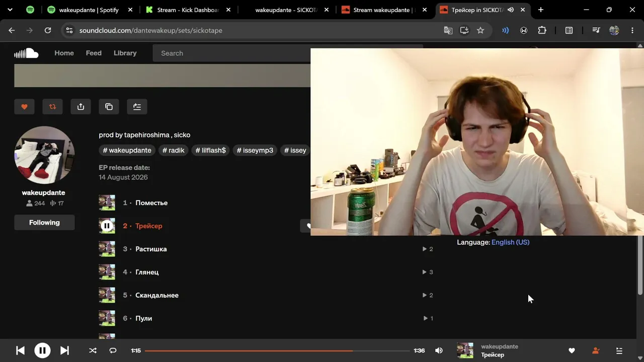644x362 pixels.
Task: Toggle repeat in the player
Action: (113, 350)
